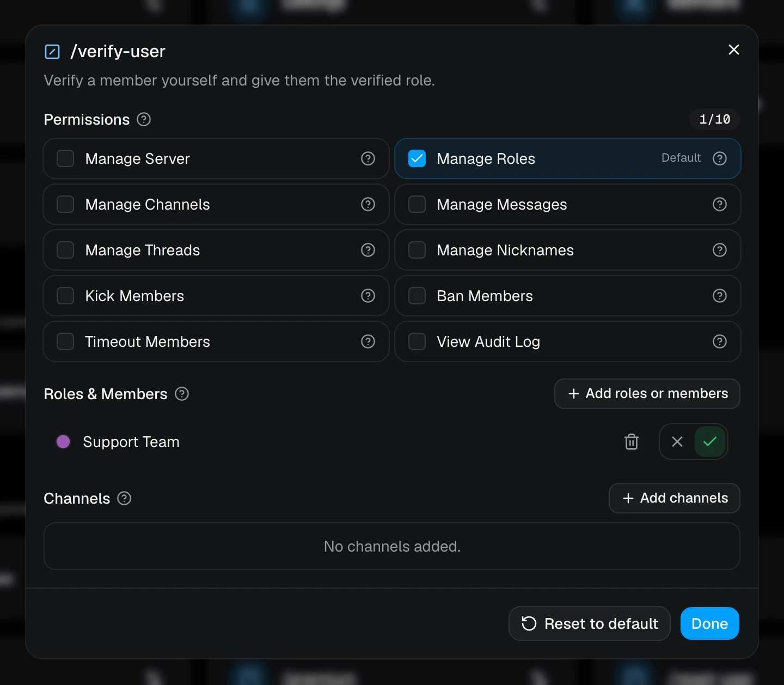Click the Default label on Manage Roles
Viewport: 784px width, 685px height.
click(681, 158)
